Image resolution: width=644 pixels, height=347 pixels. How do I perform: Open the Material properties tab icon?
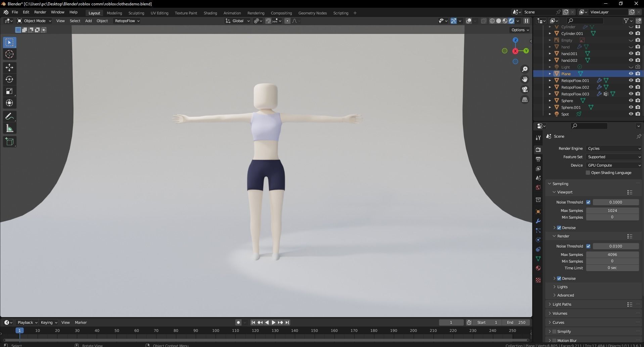[x=538, y=268]
